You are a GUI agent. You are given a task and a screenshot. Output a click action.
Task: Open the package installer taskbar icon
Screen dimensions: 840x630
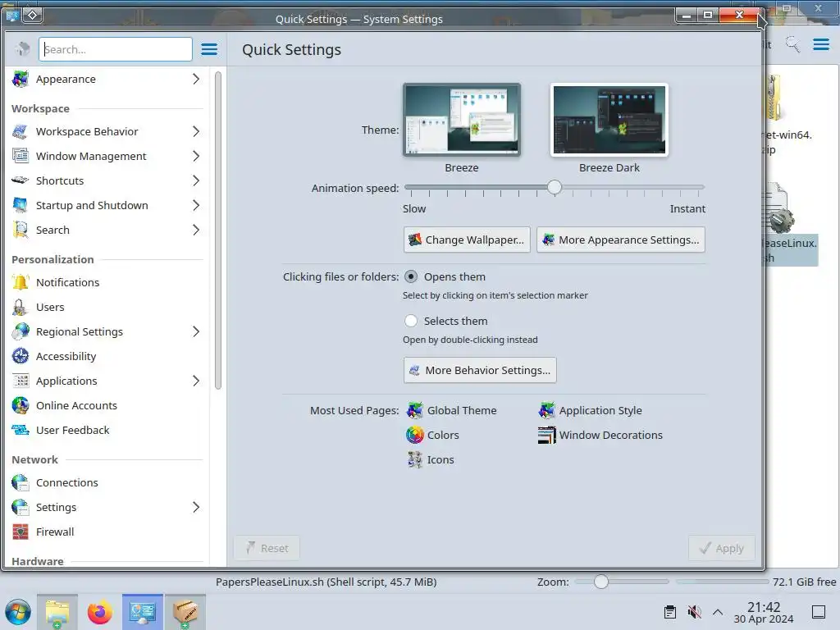coord(185,612)
